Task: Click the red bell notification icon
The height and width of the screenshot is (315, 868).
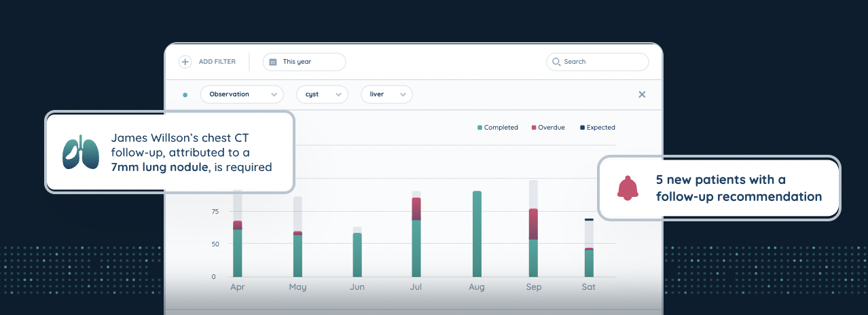Action: coord(628,188)
